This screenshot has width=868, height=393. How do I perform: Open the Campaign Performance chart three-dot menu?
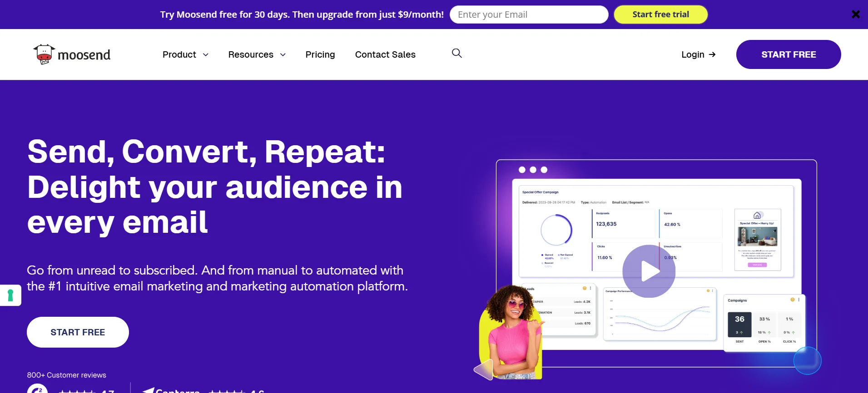coord(712,291)
